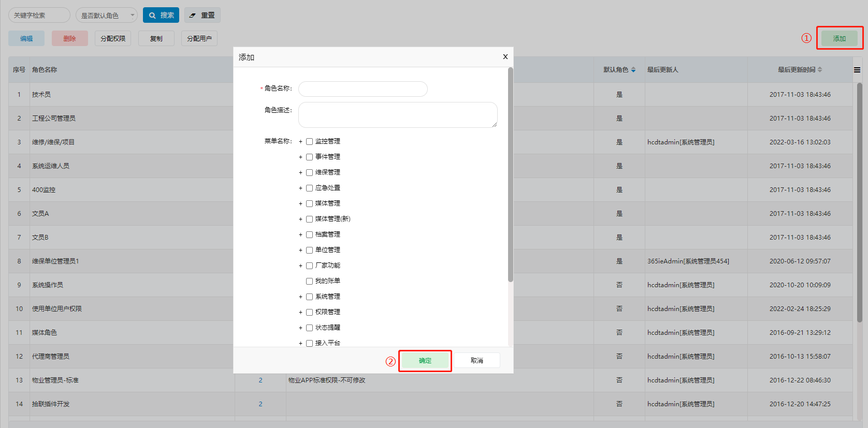Confirm with the 确定 button
The height and width of the screenshot is (428, 868).
[425, 361]
